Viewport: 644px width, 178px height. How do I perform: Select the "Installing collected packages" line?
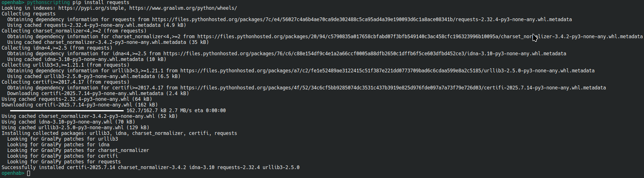click(119, 133)
